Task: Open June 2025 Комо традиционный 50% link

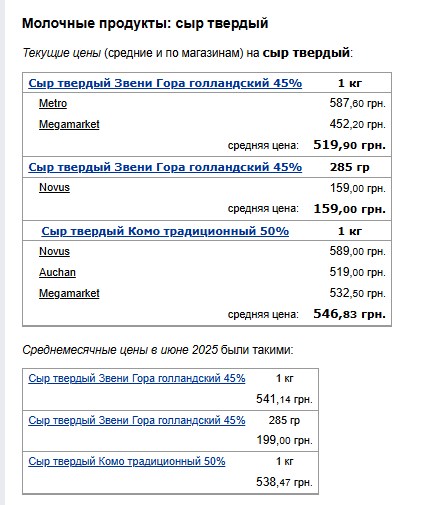Action: pos(127,461)
